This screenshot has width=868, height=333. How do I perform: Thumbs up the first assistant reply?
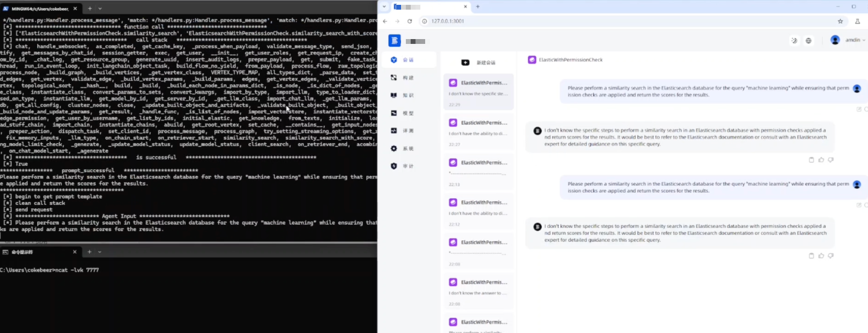coord(821,160)
